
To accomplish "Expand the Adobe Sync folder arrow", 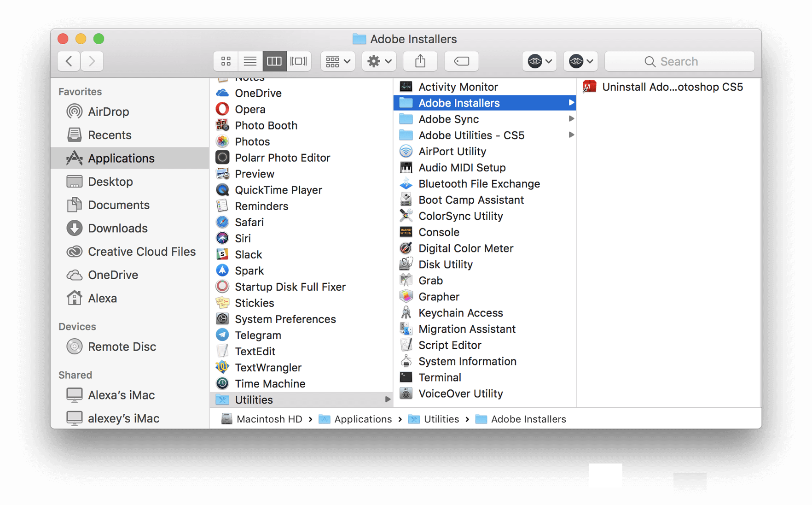I will [x=571, y=119].
